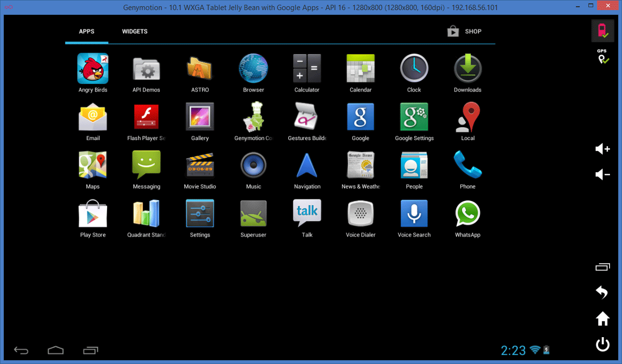Open Google Settings
The width and height of the screenshot is (622, 364).
click(x=414, y=117)
